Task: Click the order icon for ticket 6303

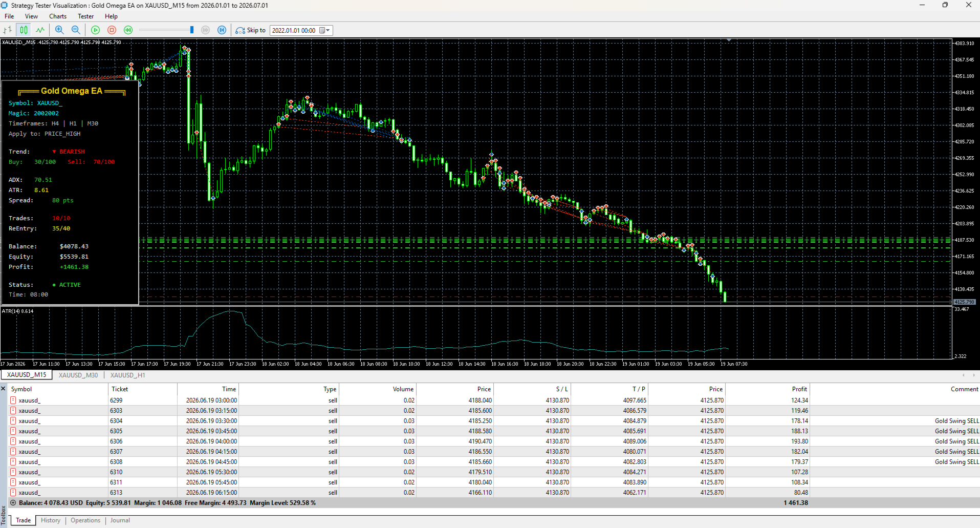Action: 13,411
